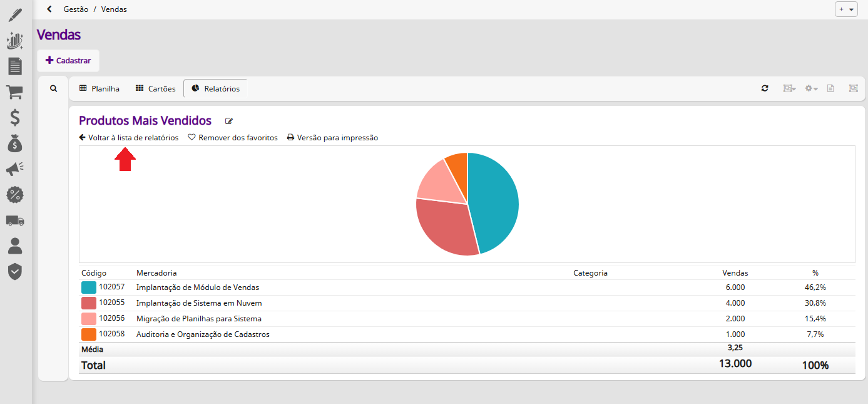Remove report from favorites
This screenshot has height=404, width=868.
(x=233, y=138)
